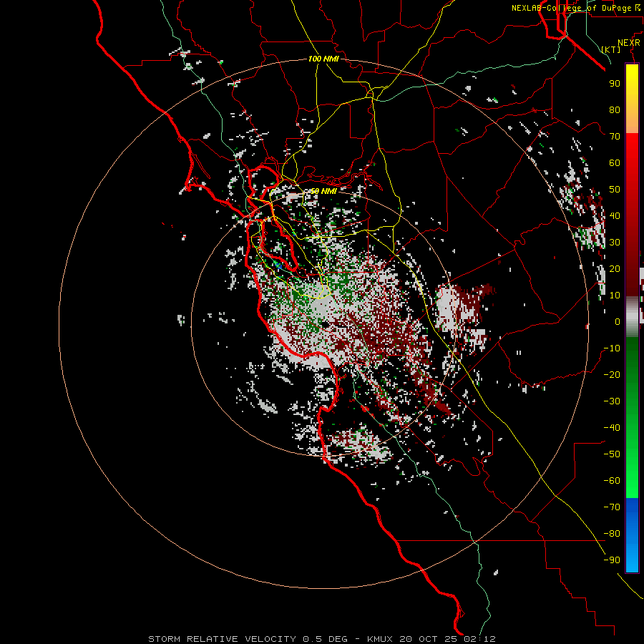The width and height of the screenshot is (644, 644).
Task: Click the -90 value on the velocity scale
Action: tap(612, 560)
